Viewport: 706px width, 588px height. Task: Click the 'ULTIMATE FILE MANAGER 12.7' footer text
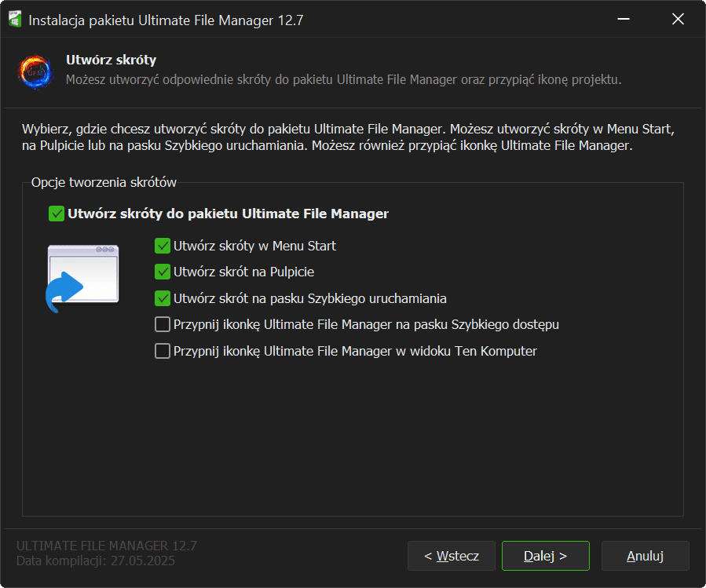(x=107, y=546)
